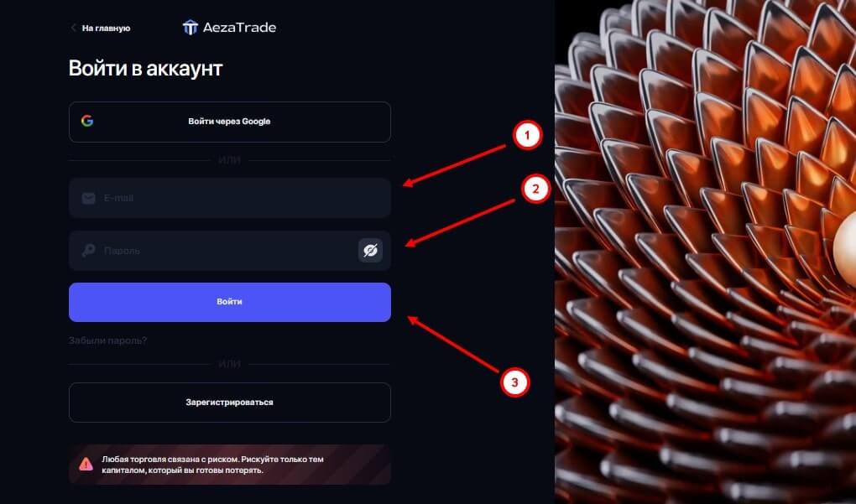Toggle password visibility eye icon
The height and width of the screenshot is (504, 856).
pyautogui.click(x=370, y=251)
